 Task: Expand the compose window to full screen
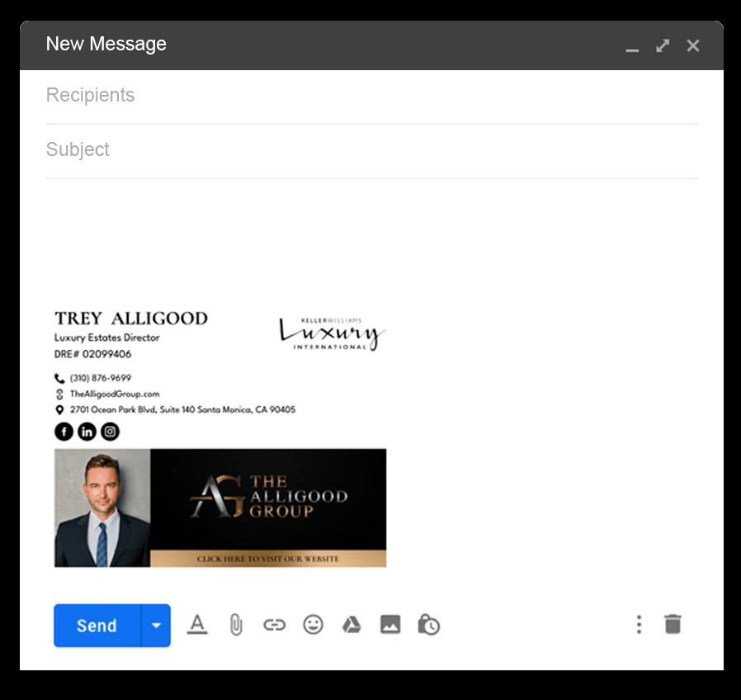pos(663,46)
